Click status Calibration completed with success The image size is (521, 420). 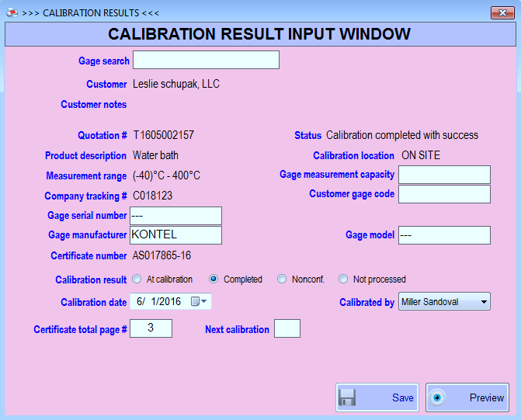402,135
